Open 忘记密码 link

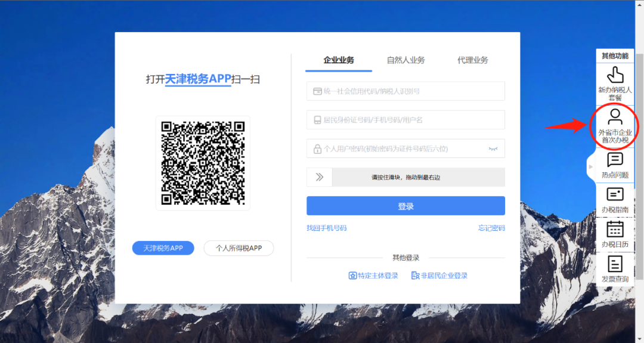click(491, 228)
